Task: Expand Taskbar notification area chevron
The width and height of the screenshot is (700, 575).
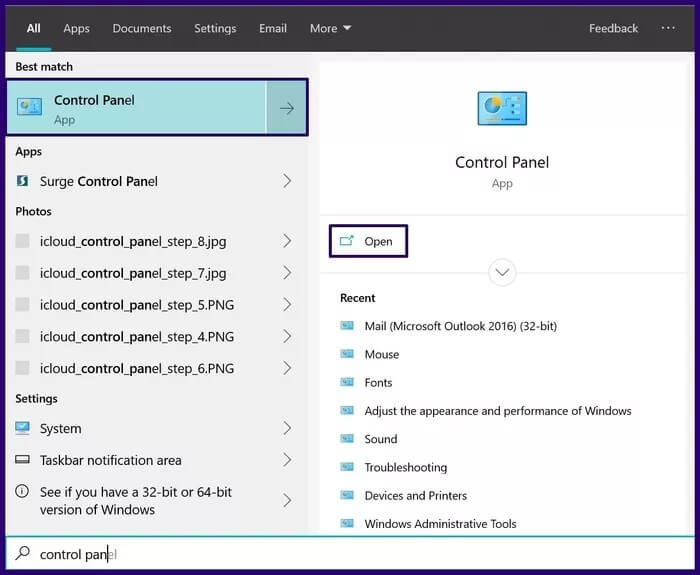Action: tap(287, 460)
